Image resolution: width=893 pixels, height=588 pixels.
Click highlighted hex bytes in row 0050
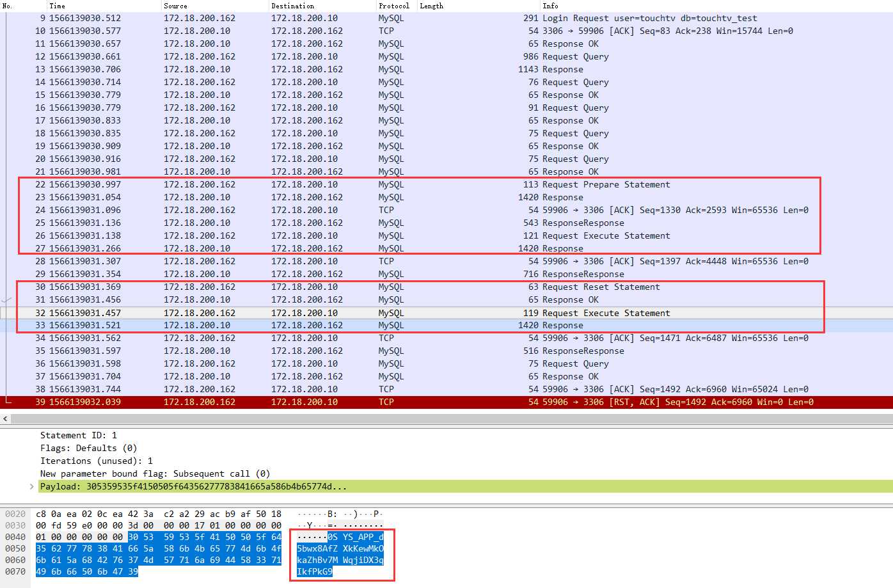(159, 548)
